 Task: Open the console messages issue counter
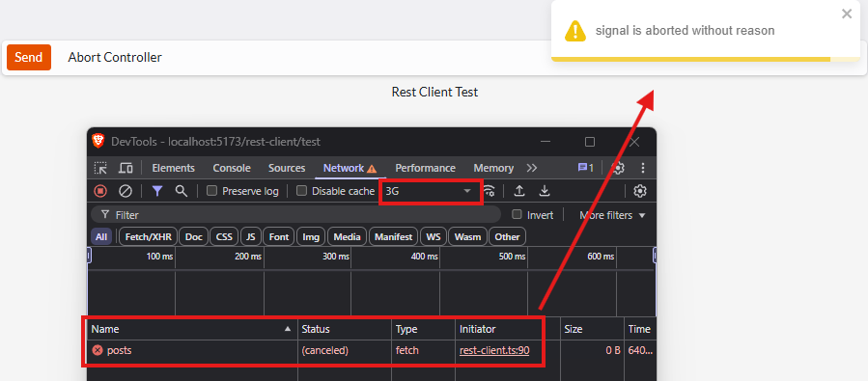[x=586, y=168]
